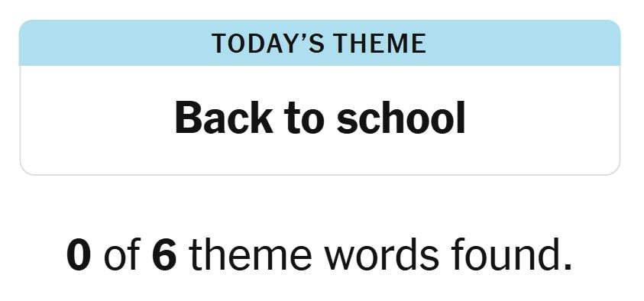Image resolution: width=644 pixels, height=301 pixels.
Task: Click the word school in title
Action: [x=401, y=118]
